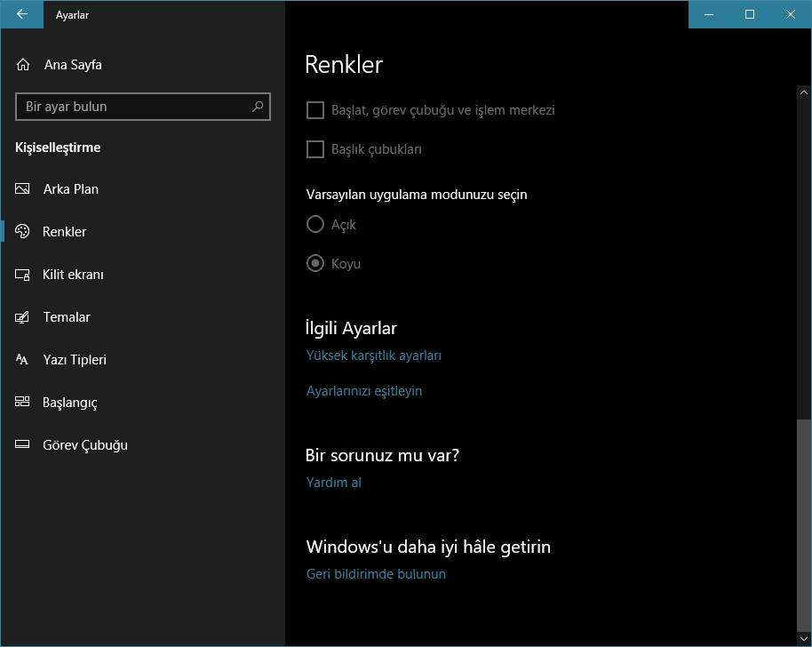Screen dimensions: 812x647
Task: Click the search magnifier icon
Action: click(x=258, y=107)
